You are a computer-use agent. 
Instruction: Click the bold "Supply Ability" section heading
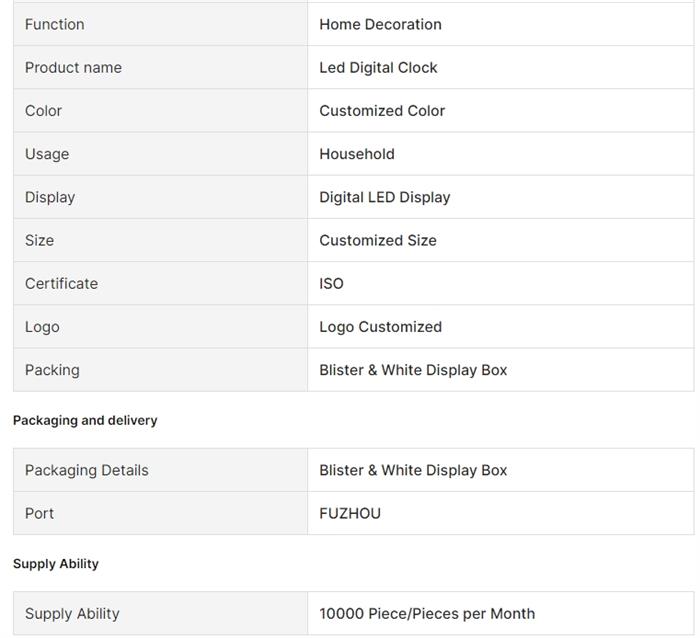coord(56,564)
